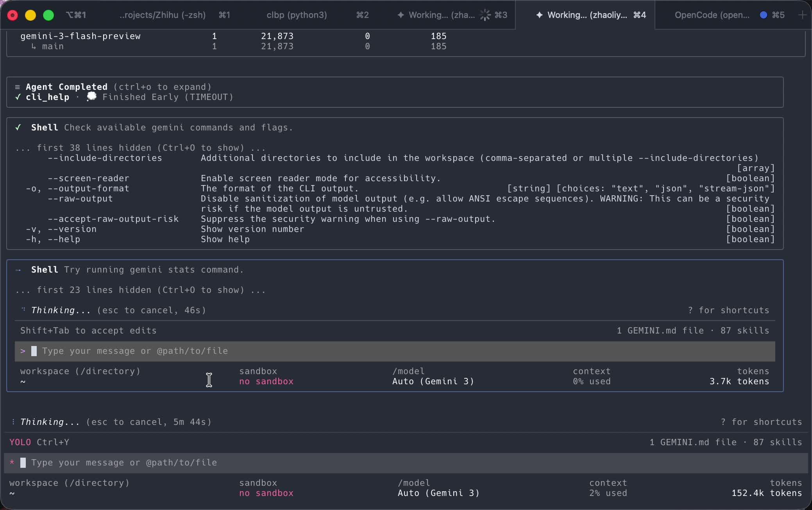Screen dimensions: 812x510
Task: Click the '3.7k tokens' counter
Action: (739, 381)
